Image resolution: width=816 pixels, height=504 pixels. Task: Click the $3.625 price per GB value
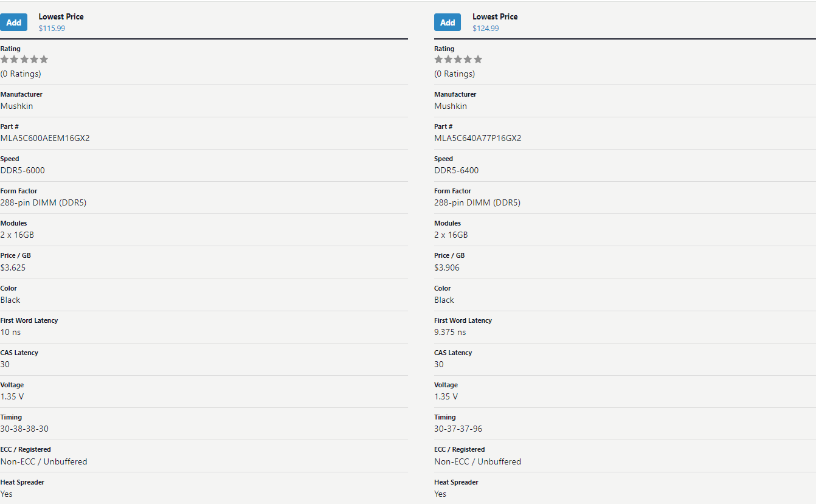point(13,268)
